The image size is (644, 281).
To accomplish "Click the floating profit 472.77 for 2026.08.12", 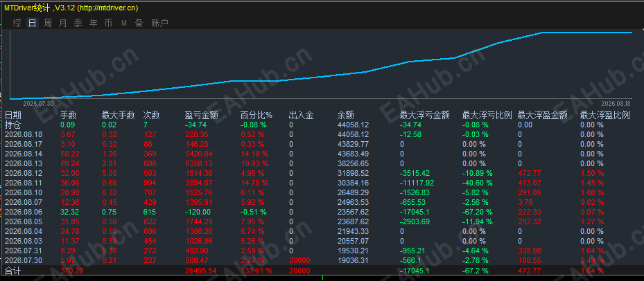I will pos(529,173).
